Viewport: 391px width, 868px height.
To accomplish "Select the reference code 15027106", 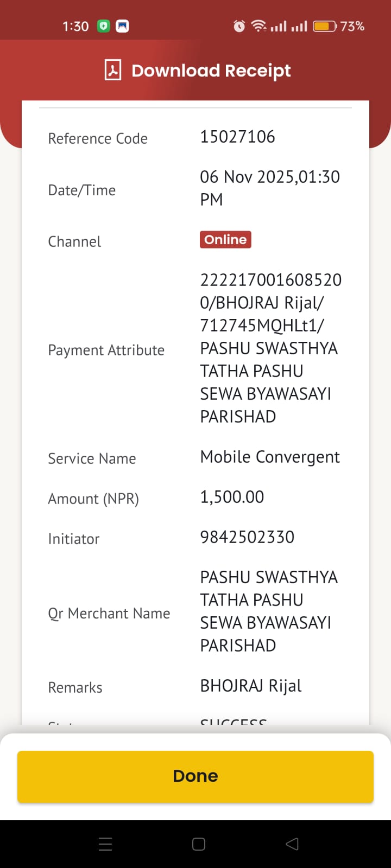I will tap(237, 137).
